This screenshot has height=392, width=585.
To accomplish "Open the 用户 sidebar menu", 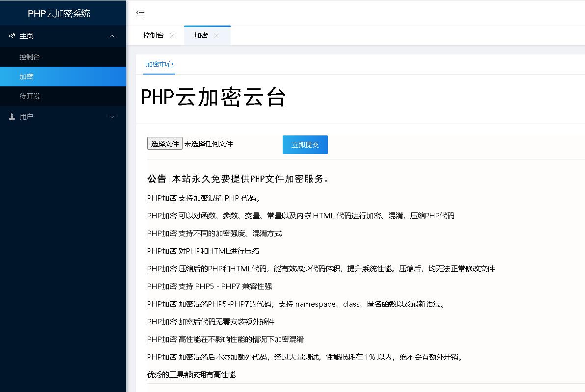I will [27, 117].
